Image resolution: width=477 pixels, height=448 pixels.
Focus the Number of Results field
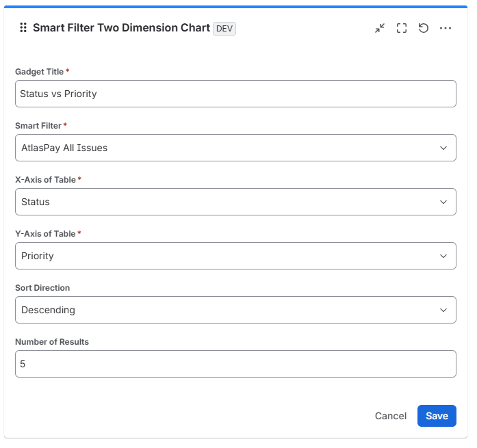pyautogui.click(x=235, y=364)
